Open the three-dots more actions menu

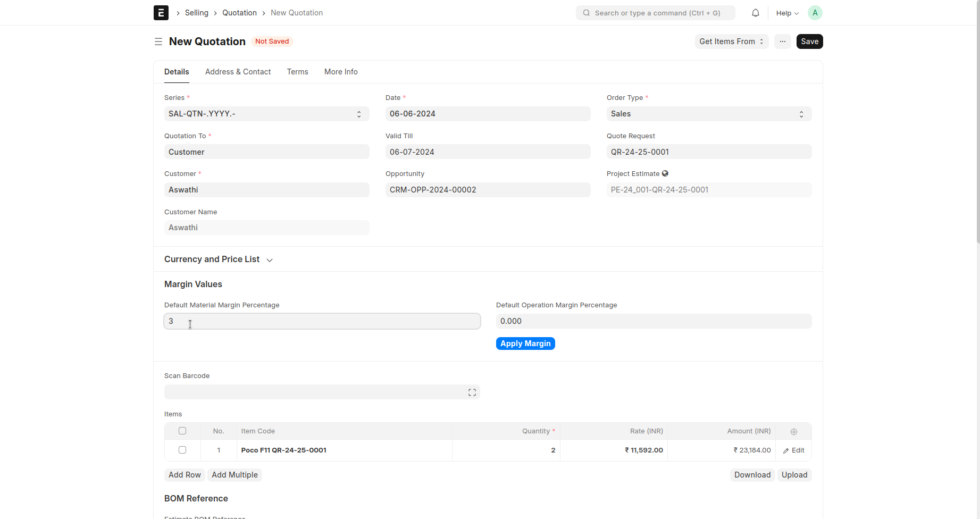click(x=782, y=41)
